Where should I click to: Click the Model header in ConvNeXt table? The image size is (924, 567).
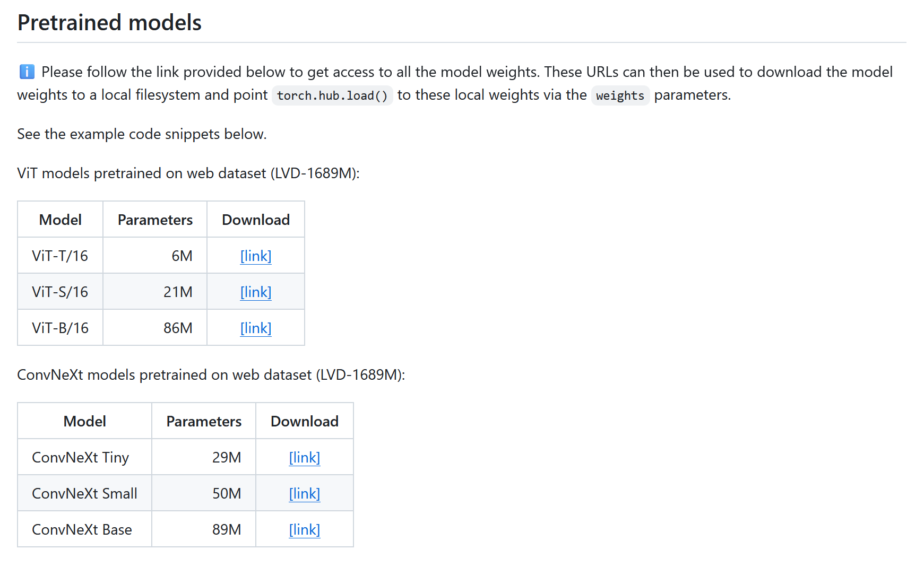click(85, 422)
